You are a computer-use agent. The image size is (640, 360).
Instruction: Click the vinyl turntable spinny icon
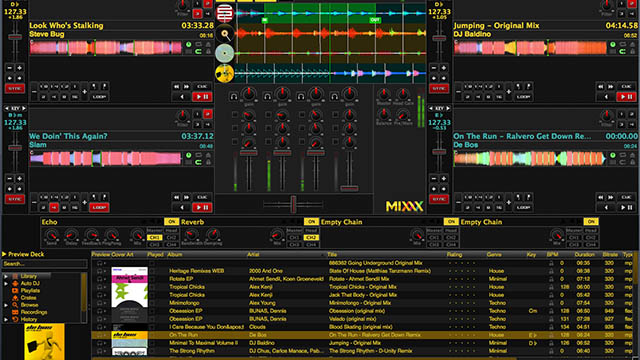pyautogui.click(x=224, y=34)
